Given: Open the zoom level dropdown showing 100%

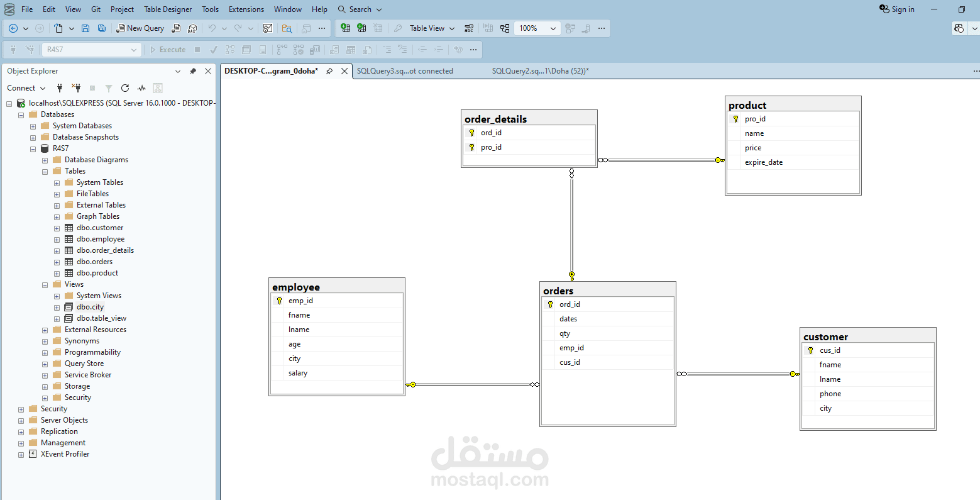Looking at the screenshot, I should coord(537,28).
